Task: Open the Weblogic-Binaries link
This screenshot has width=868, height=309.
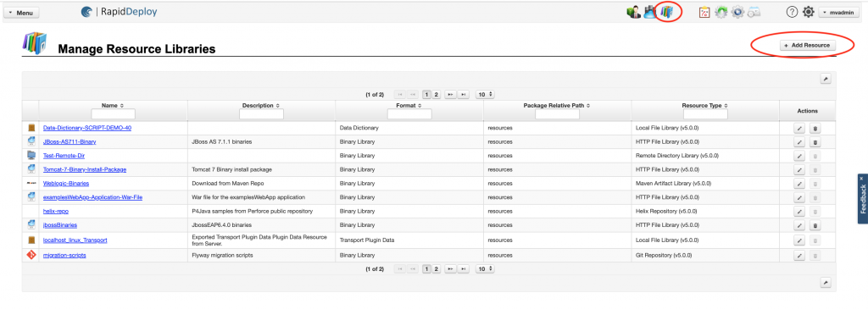Action: [66, 183]
